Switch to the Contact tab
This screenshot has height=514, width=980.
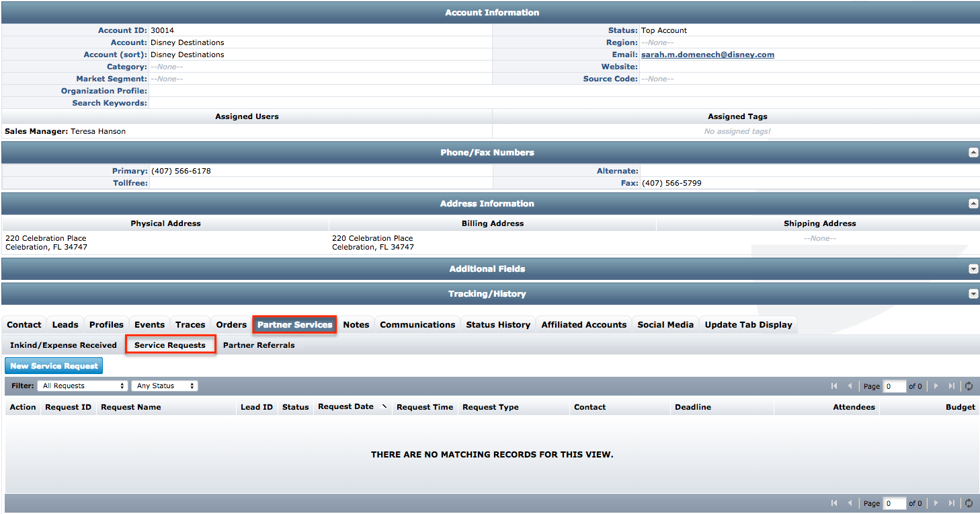tap(24, 325)
